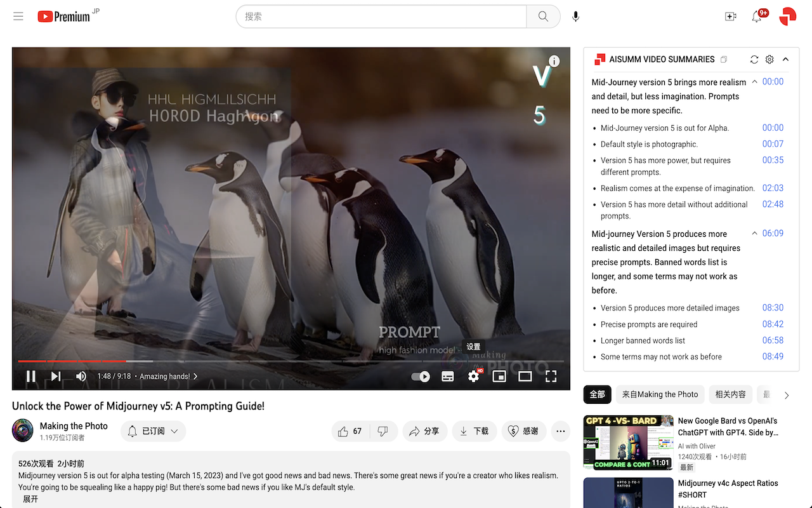The width and height of the screenshot is (812, 508).
Task: Open Midjourney v4c Aspect Ratios thumbnail
Action: pos(628,493)
